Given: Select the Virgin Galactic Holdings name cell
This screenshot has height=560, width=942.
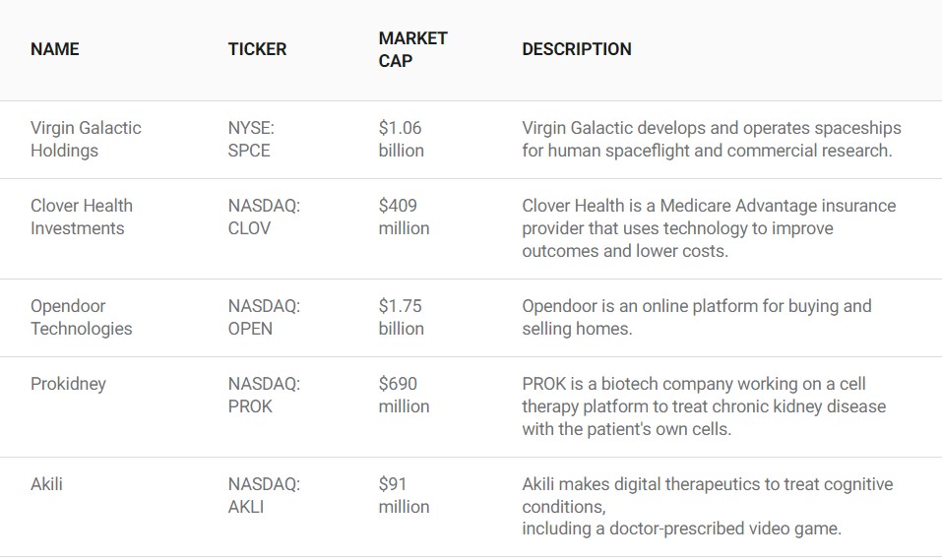Looking at the screenshot, I should point(86,139).
